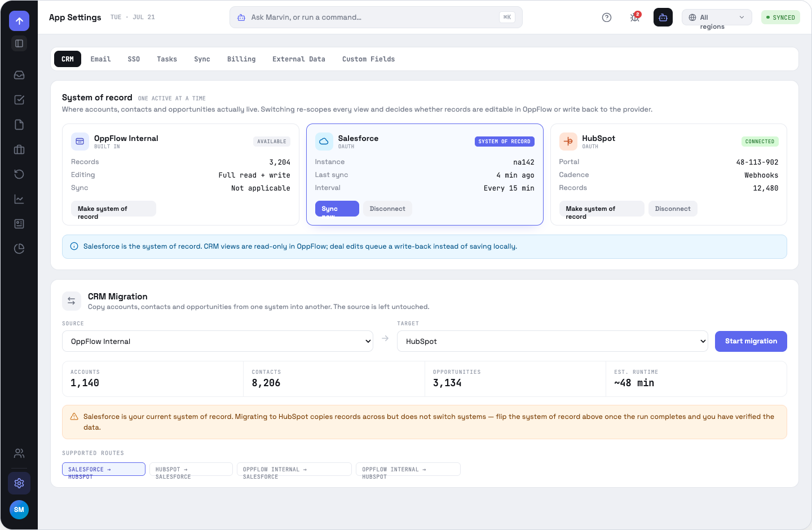
Task: Open the history refresh icon in sidebar
Action: tap(19, 174)
